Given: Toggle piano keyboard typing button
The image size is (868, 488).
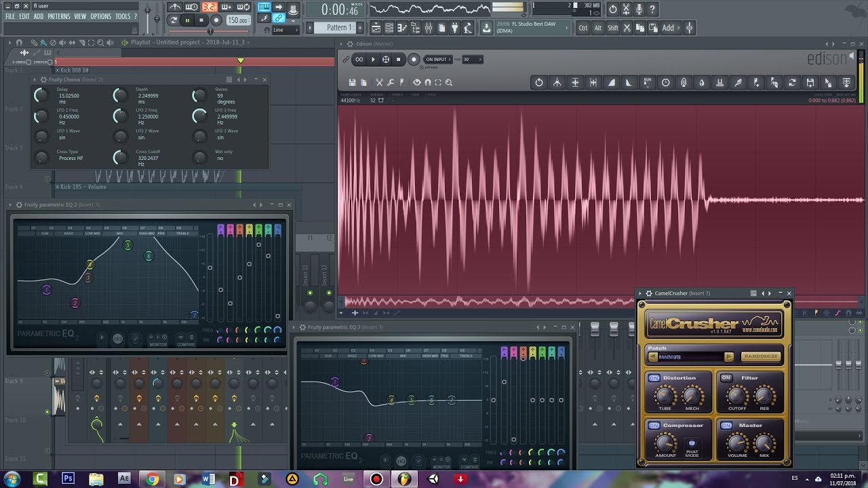Looking at the screenshot, I should pyautogui.click(x=264, y=7).
